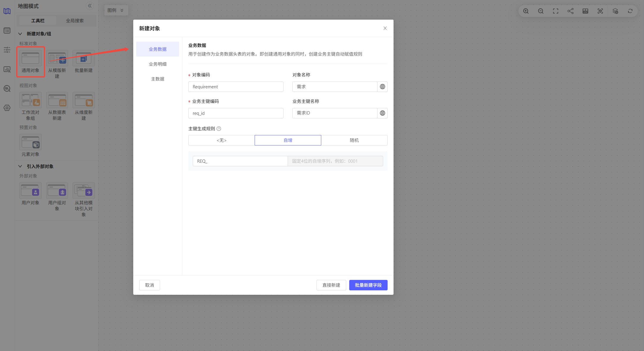Open the gear settings icon in left sidebar
Viewport: 644px width, 351px height.
(7, 108)
